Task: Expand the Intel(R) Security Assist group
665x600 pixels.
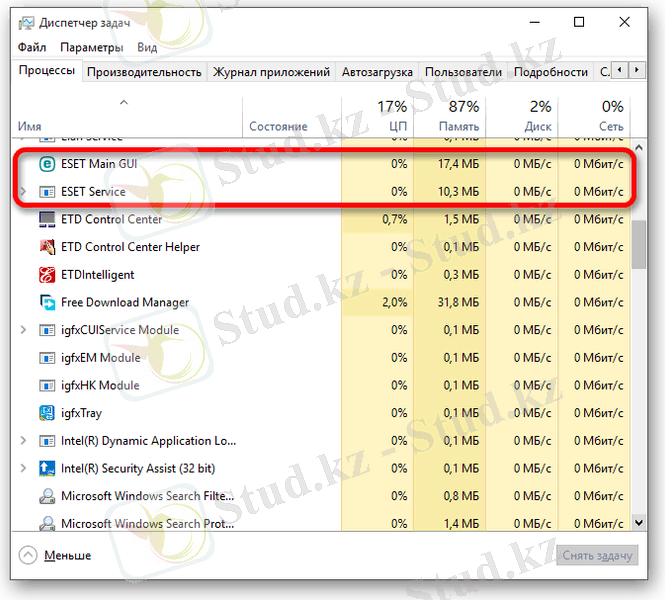Action: coord(24,469)
